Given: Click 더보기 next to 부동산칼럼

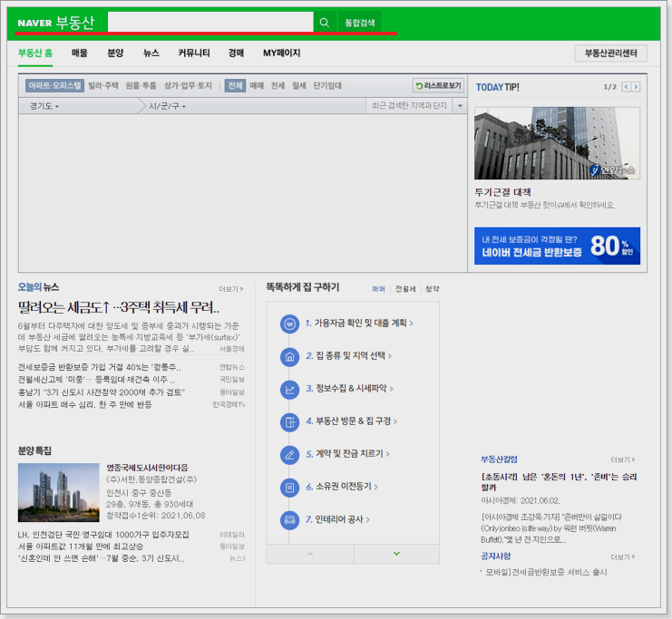Looking at the screenshot, I should (x=623, y=459).
